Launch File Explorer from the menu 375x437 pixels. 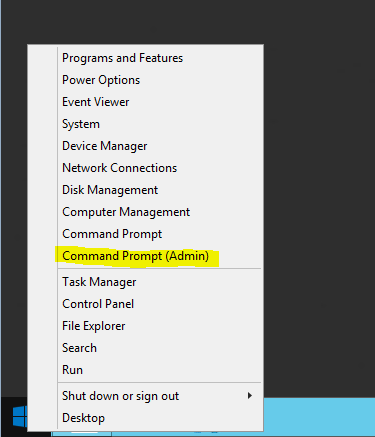tap(94, 326)
